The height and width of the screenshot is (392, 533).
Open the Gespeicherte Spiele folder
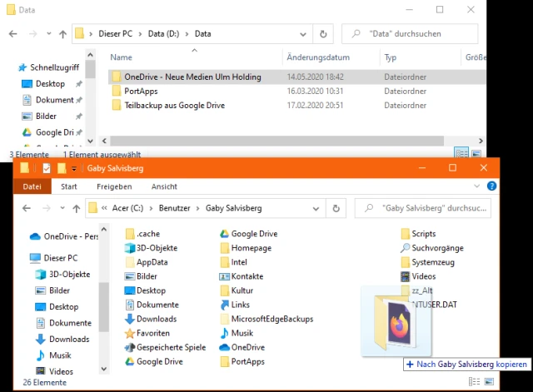pos(171,347)
